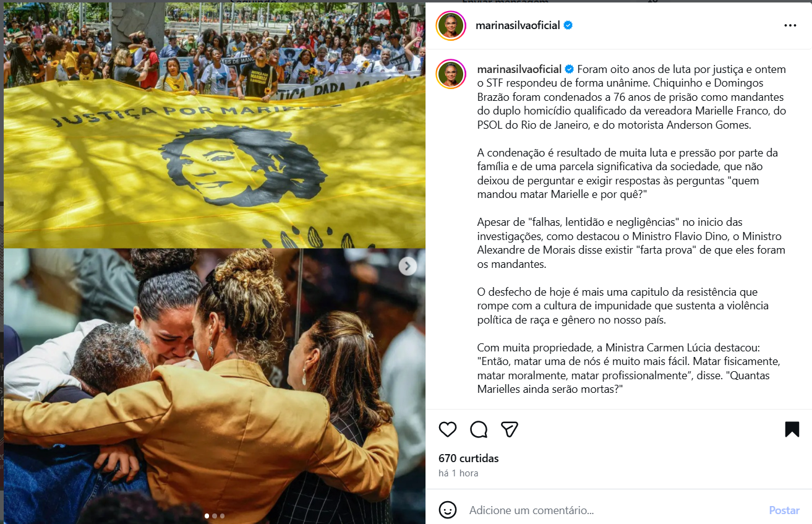This screenshot has height=524, width=812.
Task: Go to next photo with carousel arrow
Action: 407,266
